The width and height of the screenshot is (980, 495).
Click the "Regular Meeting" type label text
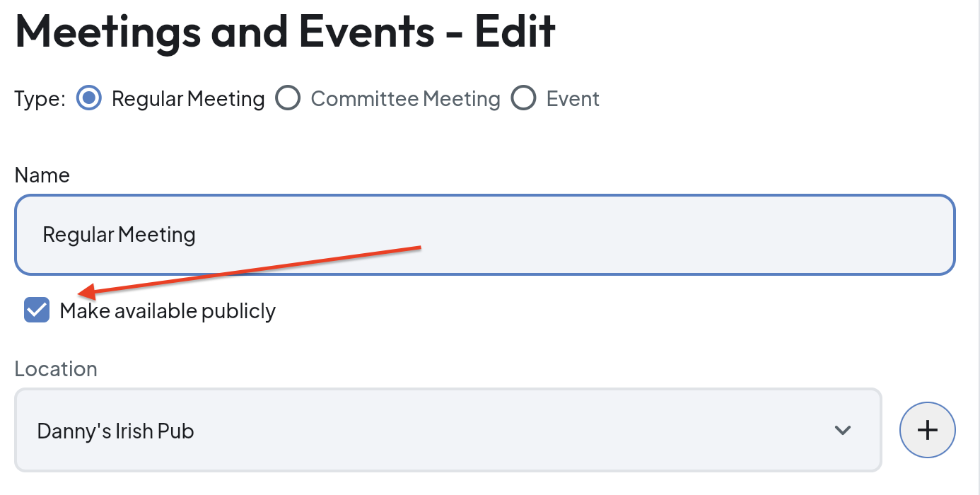coord(188,98)
